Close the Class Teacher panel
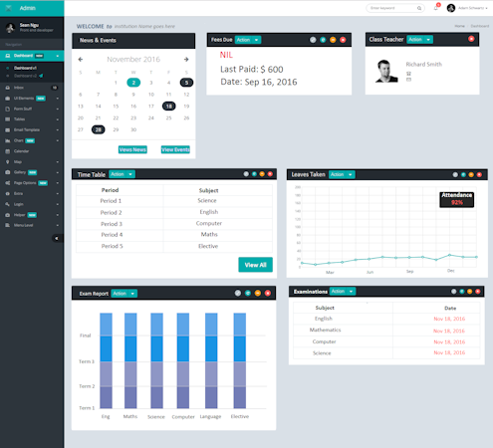493x448 pixels. click(471, 39)
